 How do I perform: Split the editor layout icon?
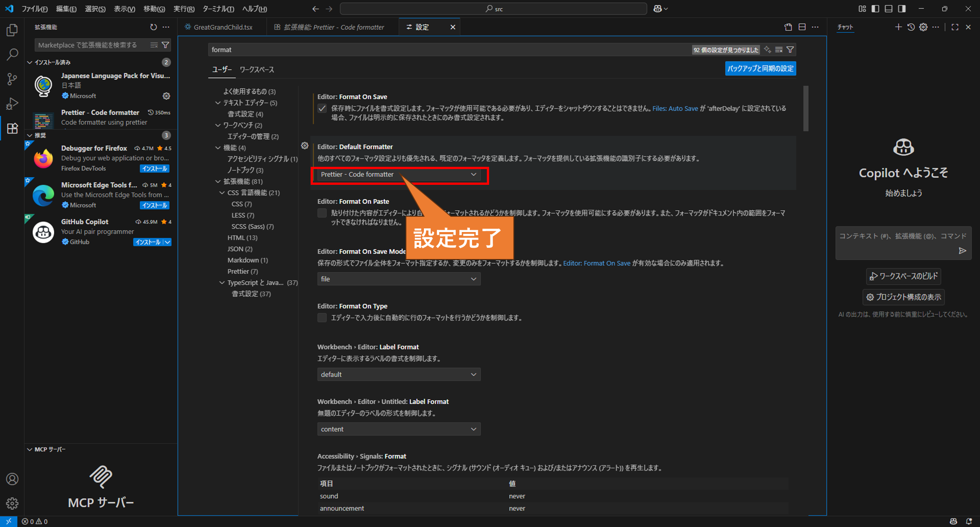pos(802,27)
